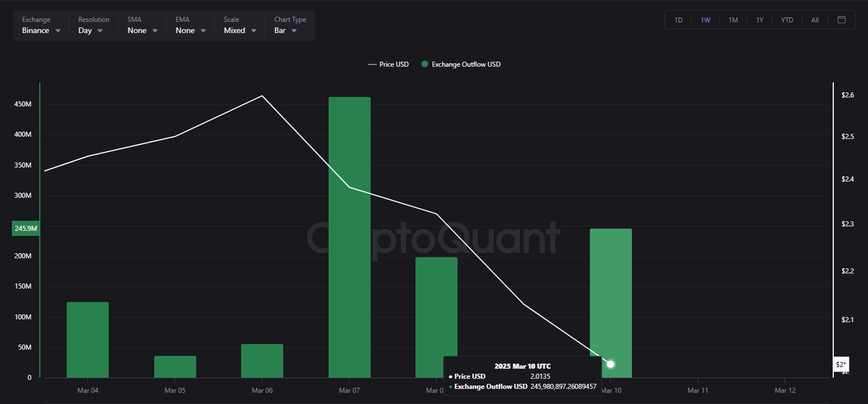Open the SMA selector
The image size is (868, 404).
coord(141,30)
